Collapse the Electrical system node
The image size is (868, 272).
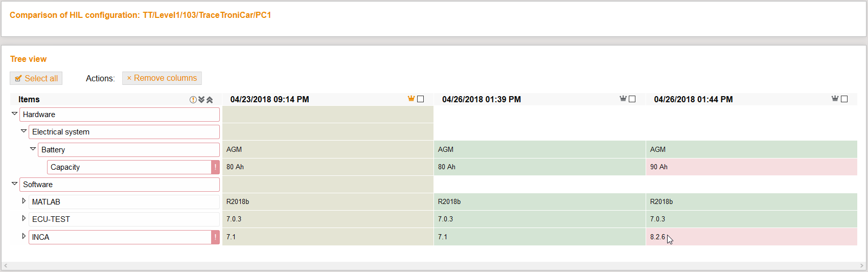24,131
